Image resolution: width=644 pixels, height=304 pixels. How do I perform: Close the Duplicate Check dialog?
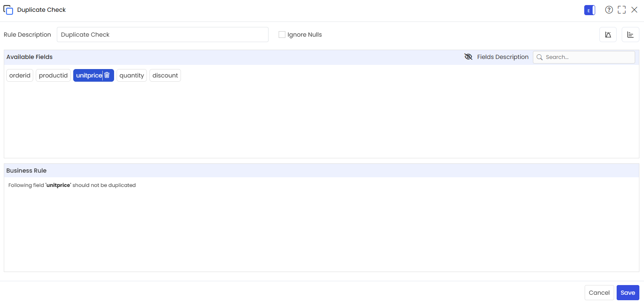point(634,10)
